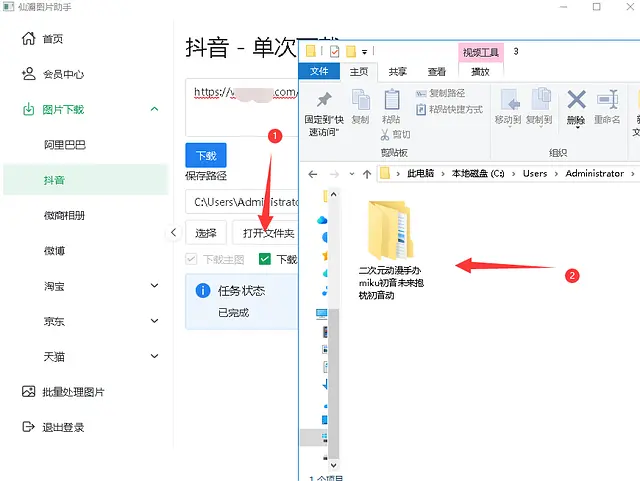Open the recent locations dropdown
640x481 pixels.
click(352, 174)
